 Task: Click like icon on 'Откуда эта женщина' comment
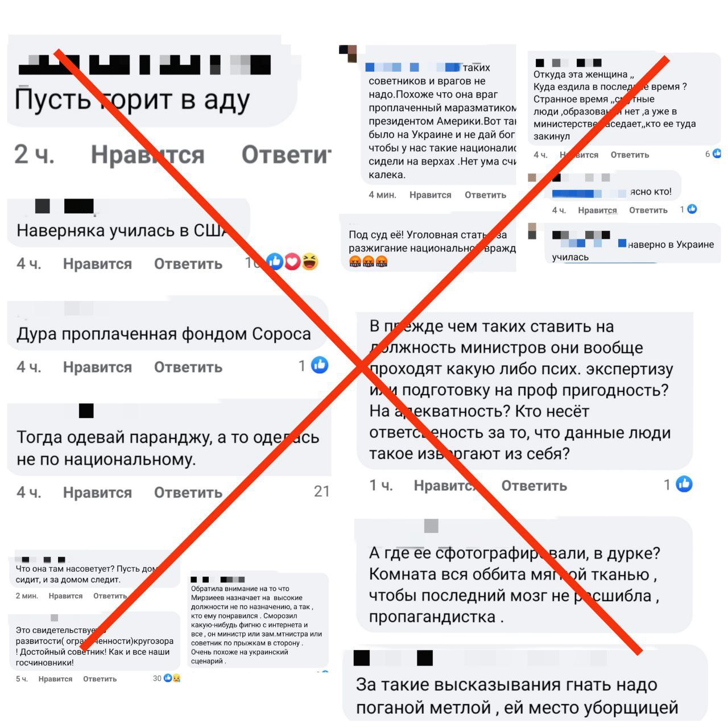[717, 154]
